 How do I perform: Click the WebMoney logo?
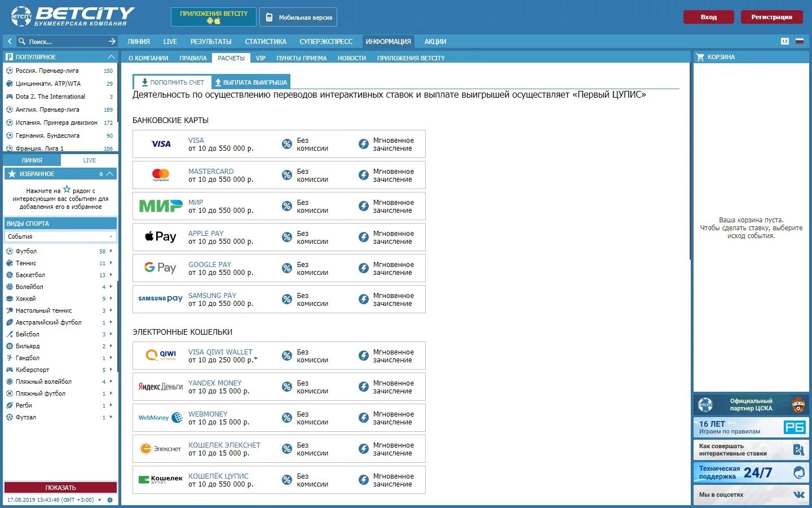[161, 418]
